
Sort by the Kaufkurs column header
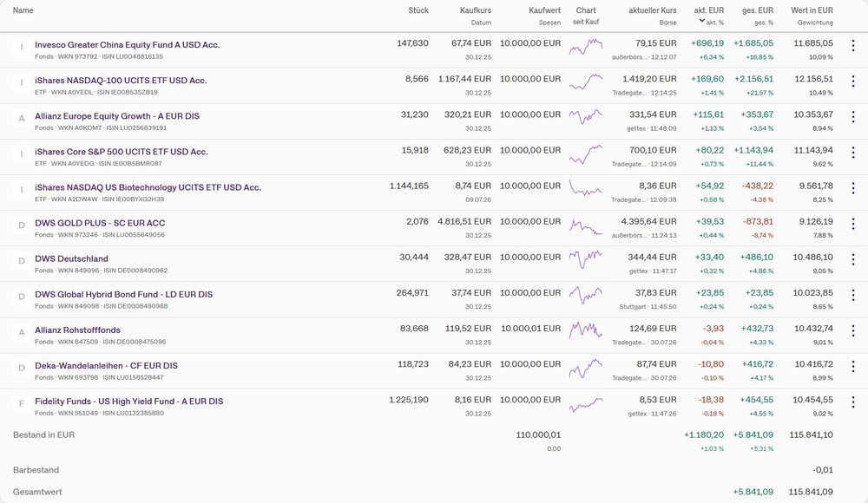tap(476, 10)
